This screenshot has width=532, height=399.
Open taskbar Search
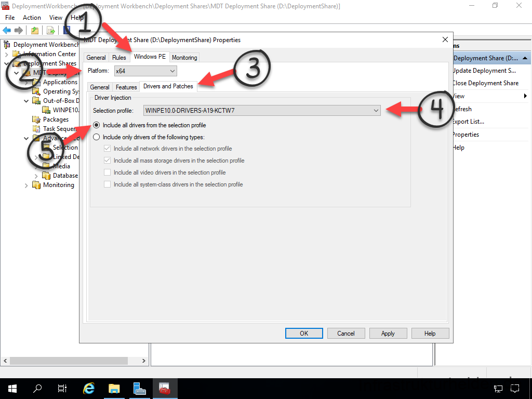(37, 389)
